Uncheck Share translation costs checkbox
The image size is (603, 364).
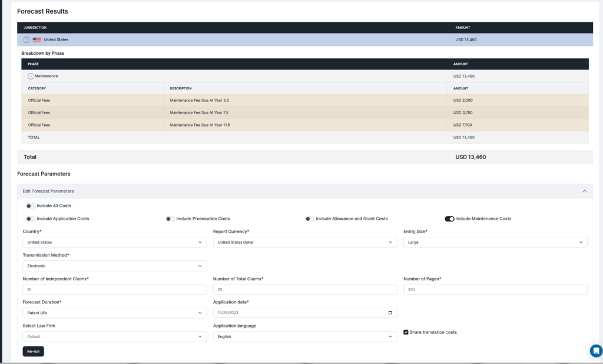[x=406, y=332]
